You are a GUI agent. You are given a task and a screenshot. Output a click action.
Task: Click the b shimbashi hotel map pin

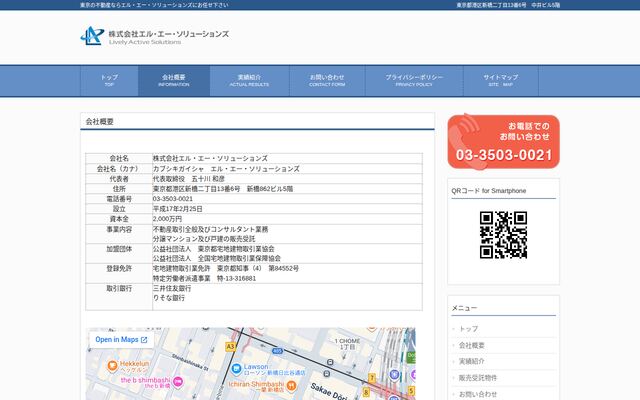pyautogui.click(x=178, y=382)
